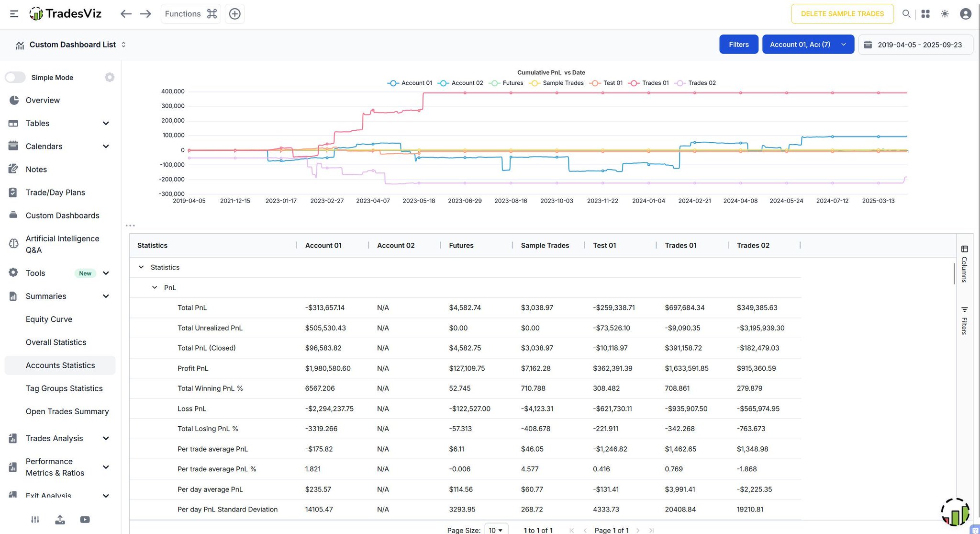Open the apps grid icon
Viewport: 980px width, 534px height.
click(x=925, y=14)
